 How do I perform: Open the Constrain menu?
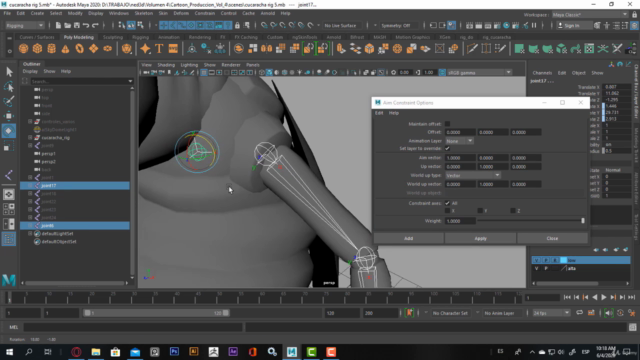pos(204,13)
